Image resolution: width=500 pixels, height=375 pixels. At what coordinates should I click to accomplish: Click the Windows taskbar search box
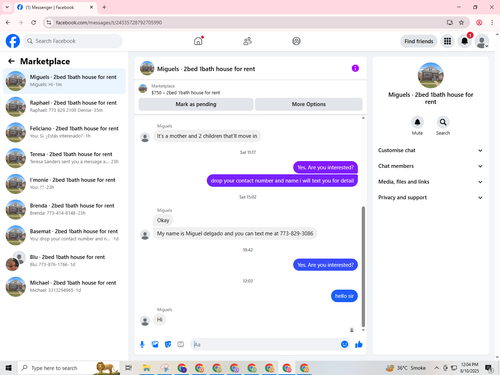(68, 368)
